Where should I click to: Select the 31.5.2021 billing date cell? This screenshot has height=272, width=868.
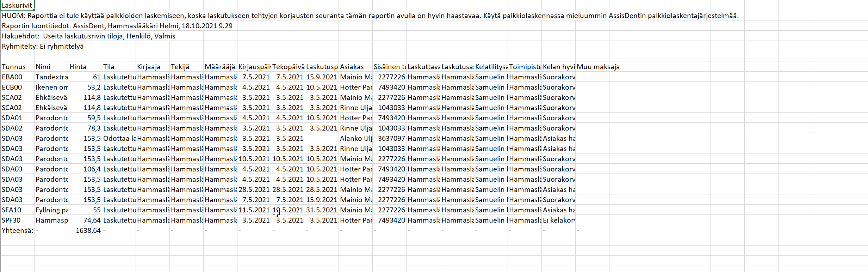click(322, 210)
